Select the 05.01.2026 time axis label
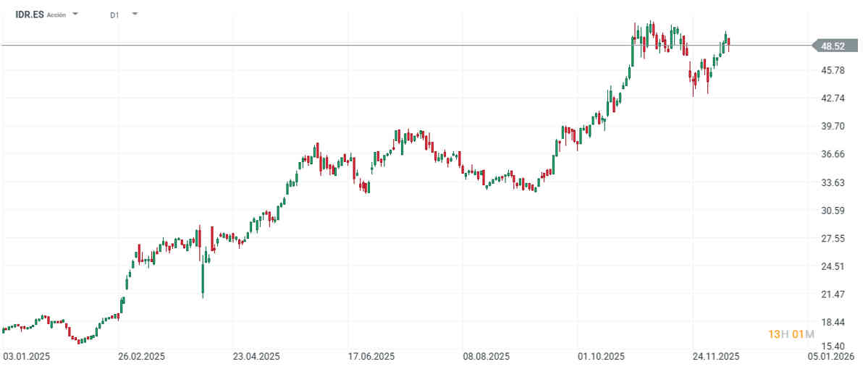Screen dimensions: 868x369 (x=830, y=357)
